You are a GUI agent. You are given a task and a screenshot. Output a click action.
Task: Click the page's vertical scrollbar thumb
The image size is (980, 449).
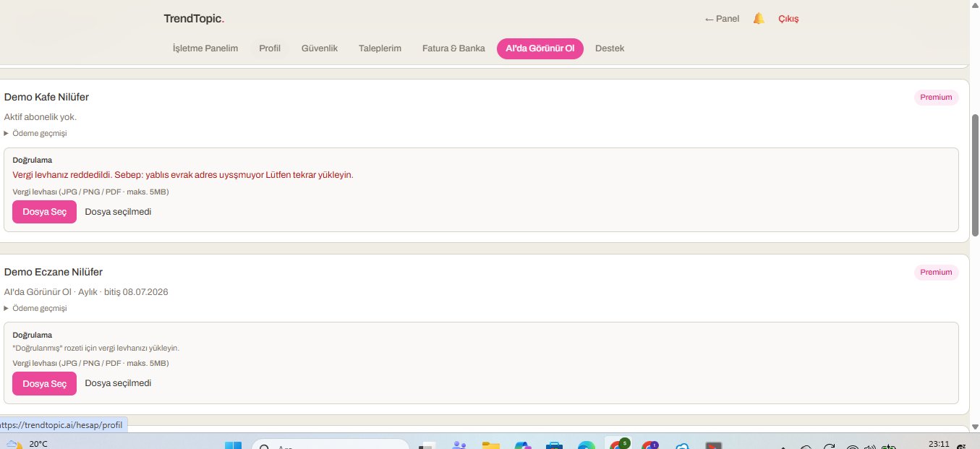coord(974,175)
